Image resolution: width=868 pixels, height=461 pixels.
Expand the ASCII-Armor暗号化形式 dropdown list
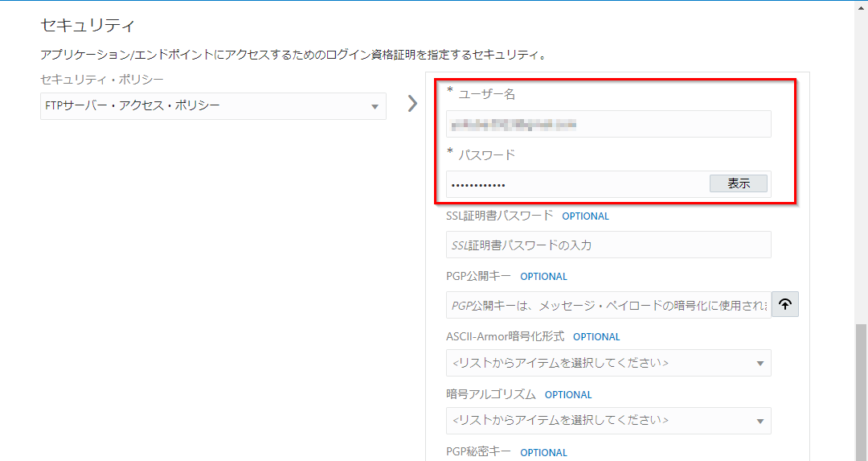pyautogui.click(x=608, y=363)
